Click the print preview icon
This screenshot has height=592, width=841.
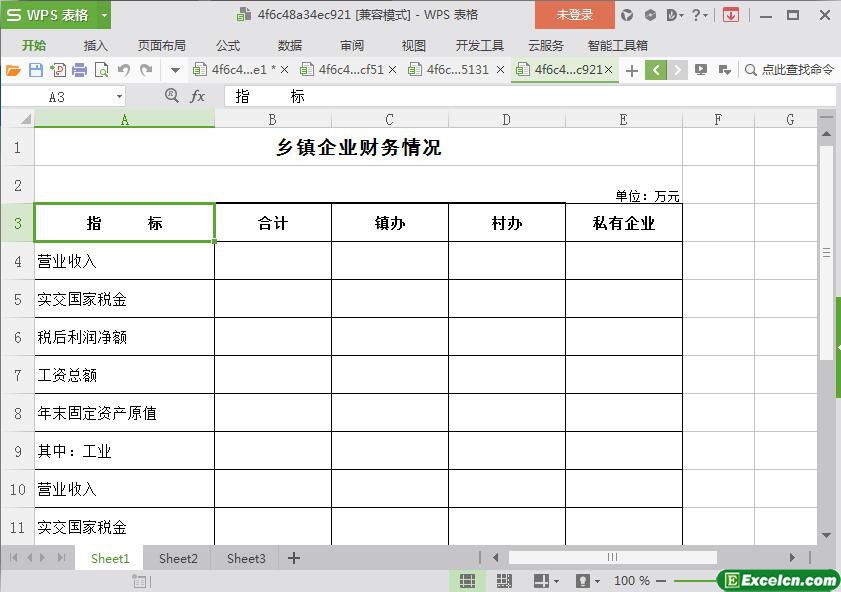[x=101, y=70]
